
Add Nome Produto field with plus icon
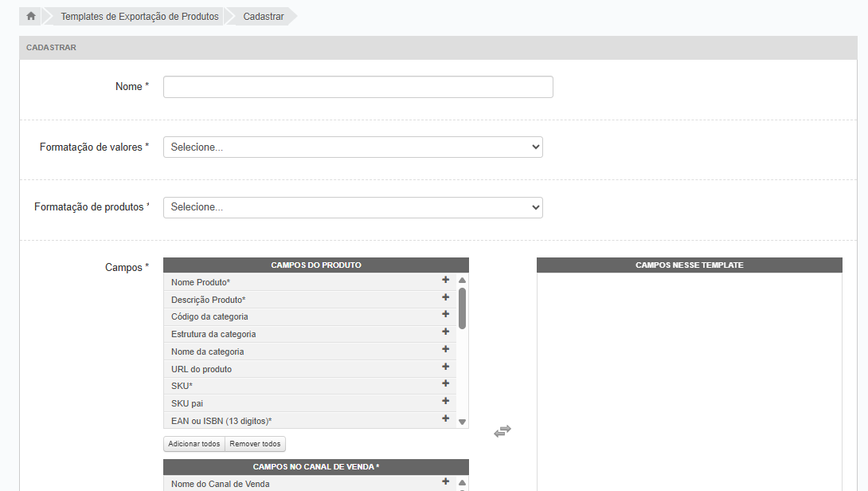point(446,280)
